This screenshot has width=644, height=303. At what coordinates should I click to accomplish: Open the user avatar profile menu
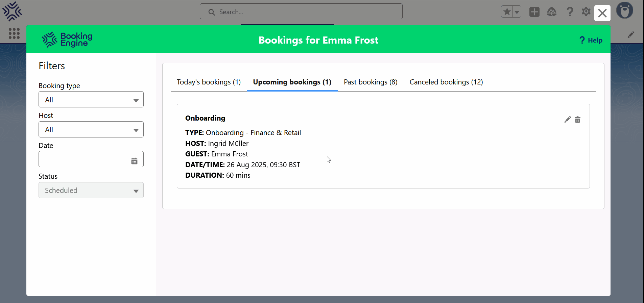625,10
